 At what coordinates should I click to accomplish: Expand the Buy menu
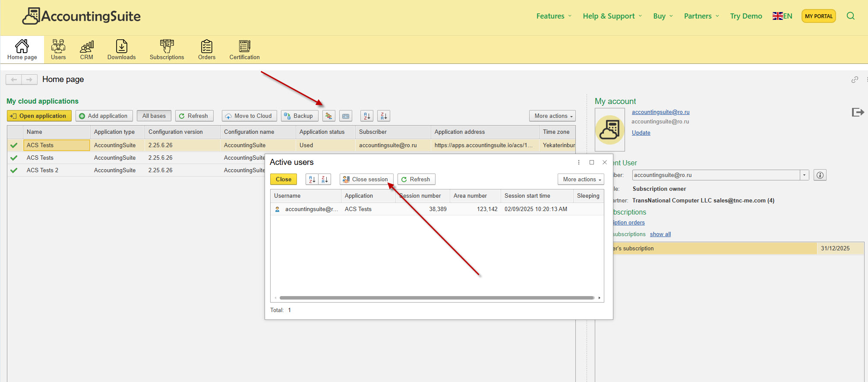tap(663, 16)
